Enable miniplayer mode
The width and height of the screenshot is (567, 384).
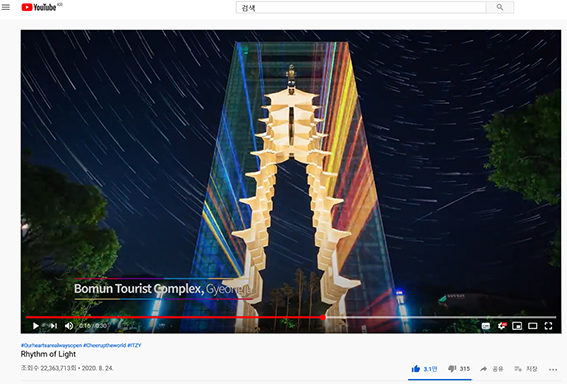pos(517,326)
